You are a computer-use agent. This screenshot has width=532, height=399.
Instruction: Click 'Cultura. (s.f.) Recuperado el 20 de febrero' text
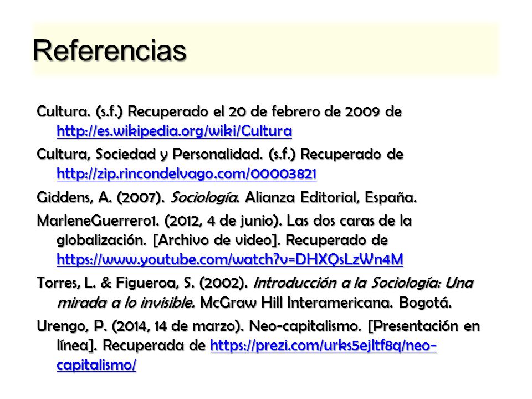[x=179, y=111]
